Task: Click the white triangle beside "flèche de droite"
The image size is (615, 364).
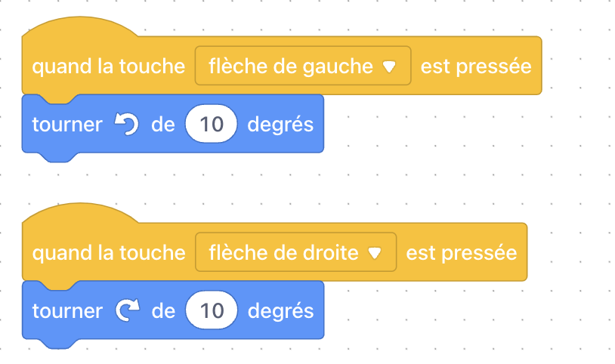Action: (x=375, y=253)
